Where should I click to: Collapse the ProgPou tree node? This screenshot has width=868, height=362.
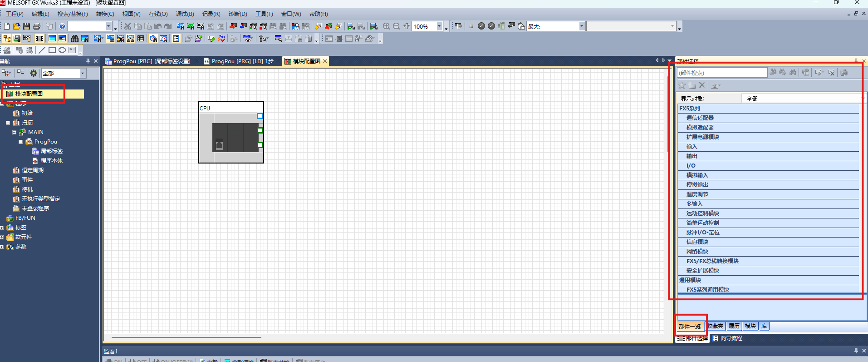[20, 142]
